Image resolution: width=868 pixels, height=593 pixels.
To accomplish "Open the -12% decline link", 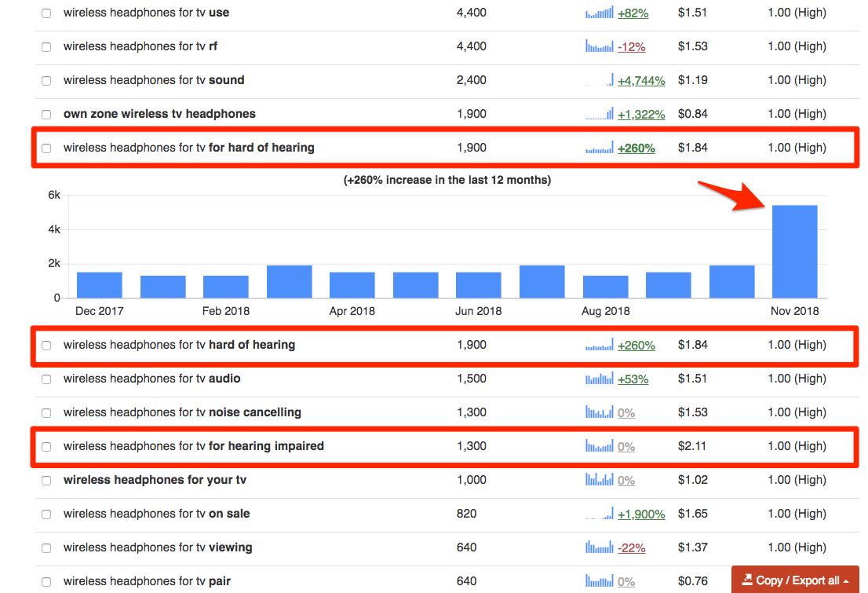I will (631, 46).
